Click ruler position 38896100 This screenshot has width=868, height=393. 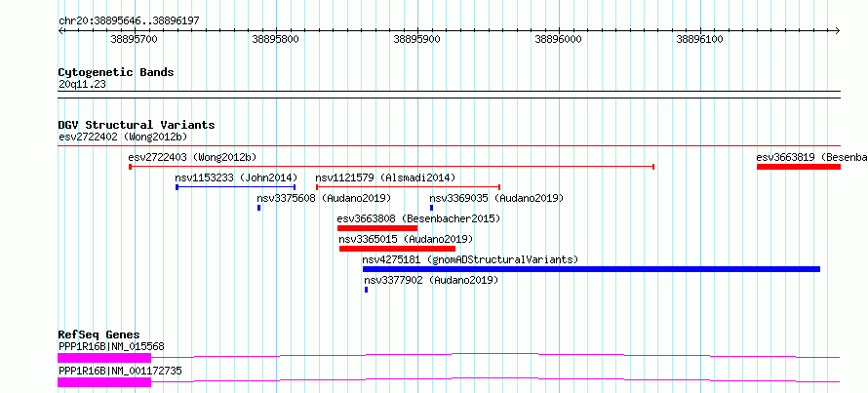coord(700,39)
